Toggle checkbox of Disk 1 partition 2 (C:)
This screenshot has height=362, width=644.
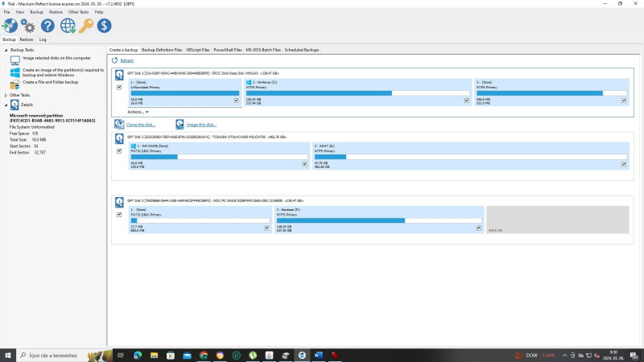[467, 101]
